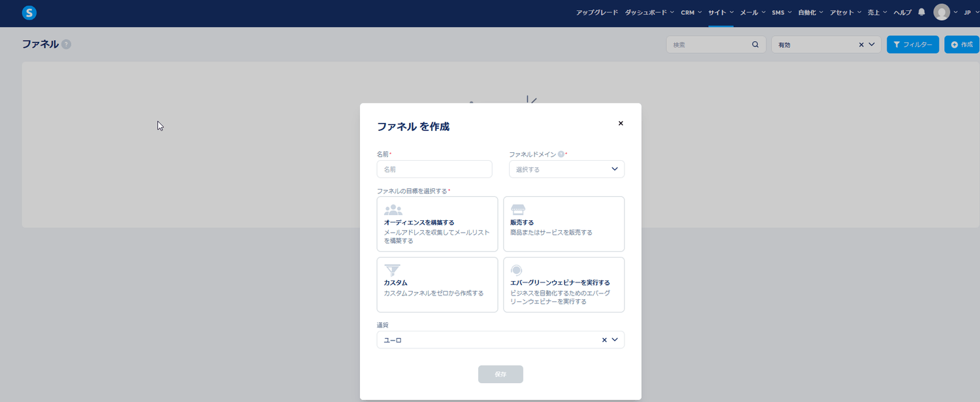Image resolution: width=980 pixels, height=402 pixels.
Task: Click the help icon beside ファネル heading
Action: click(x=66, y=44)
